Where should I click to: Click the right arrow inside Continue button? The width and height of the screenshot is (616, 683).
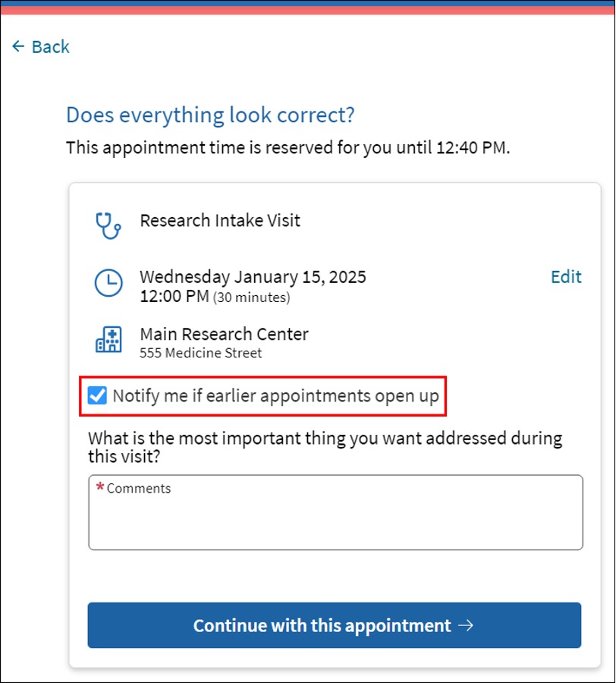pyautogui.click(x=468, y=625)
